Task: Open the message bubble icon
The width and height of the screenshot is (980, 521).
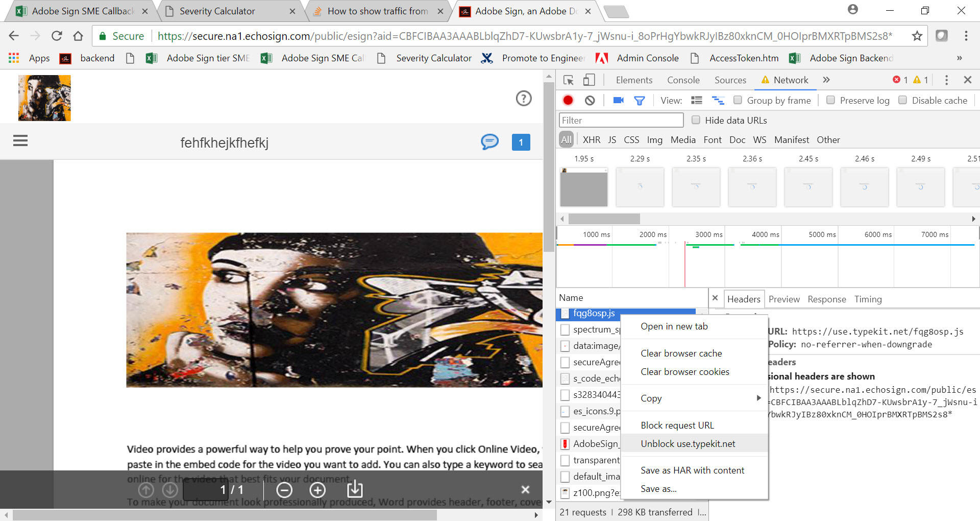Action: [489, 141]
